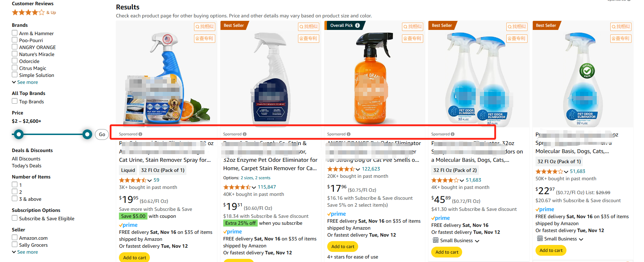Click the Small Business icon under $45.89 product
Viewport: 644px width, 262px height.
[x=435, y=240]
